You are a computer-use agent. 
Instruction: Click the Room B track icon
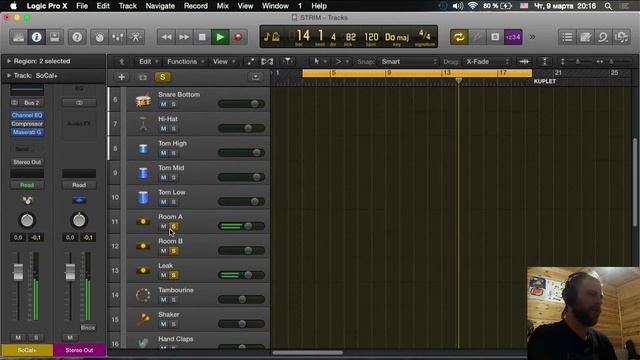(x=143, y=246)
